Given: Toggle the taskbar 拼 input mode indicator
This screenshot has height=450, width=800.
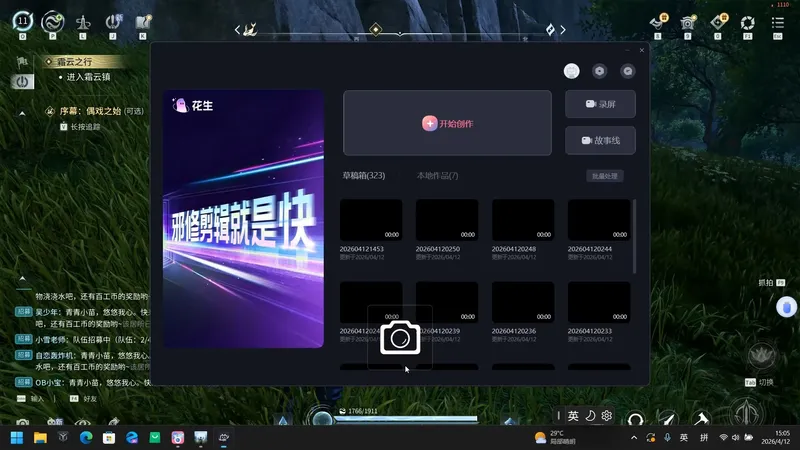Looking at the screenshot, I should (x=704, y=437).
